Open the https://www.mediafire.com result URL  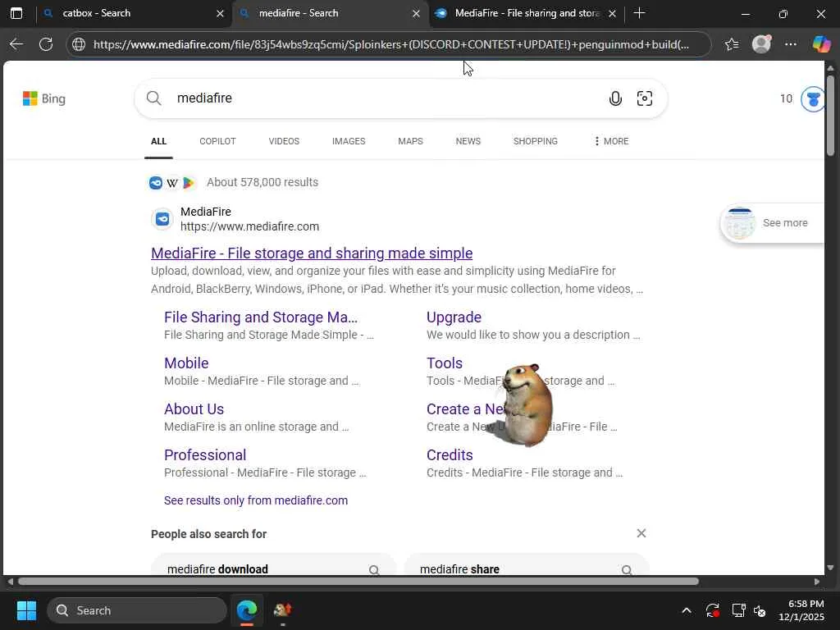coord(249,226)
